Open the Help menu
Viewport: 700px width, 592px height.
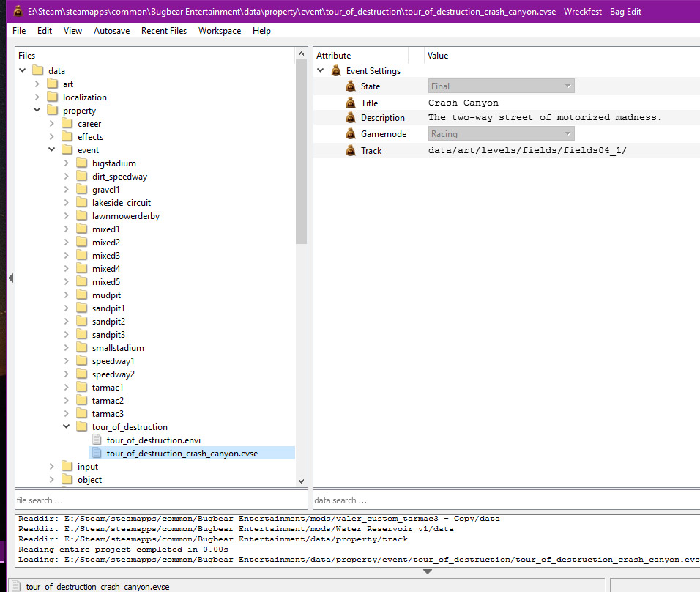coord(261,30)
